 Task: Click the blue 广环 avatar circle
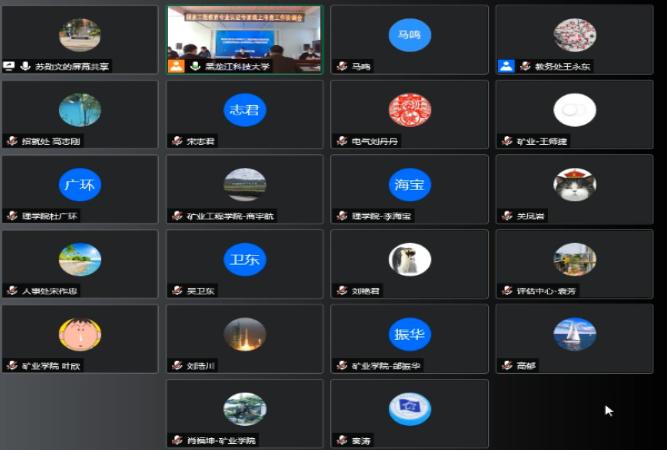pos(80,184)
